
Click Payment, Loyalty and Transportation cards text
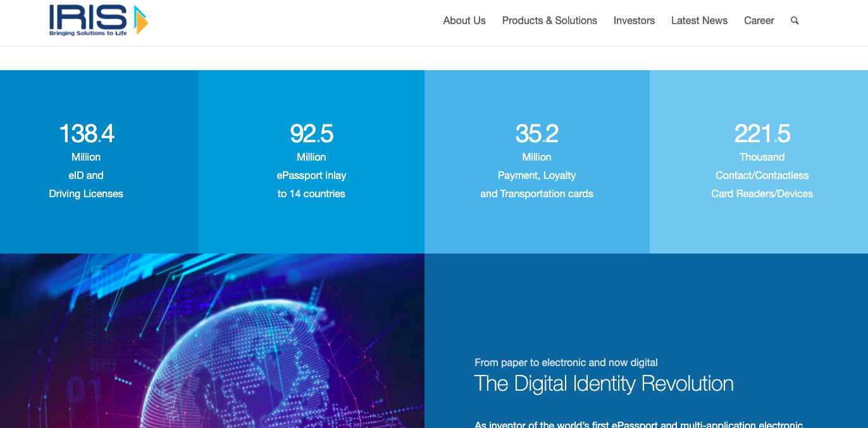pos(536,185)
